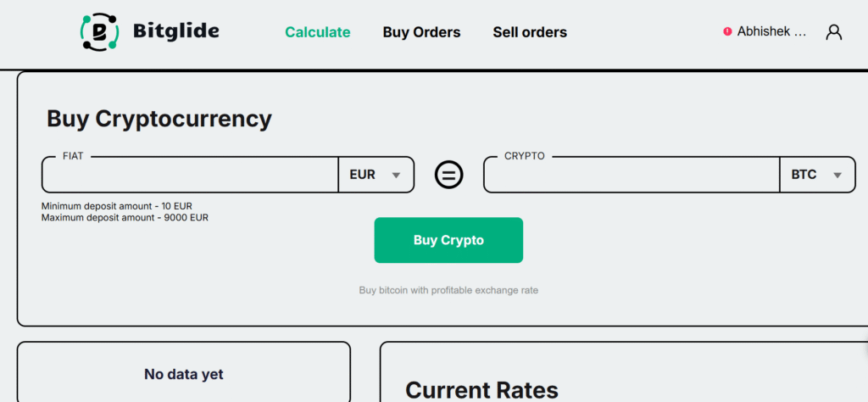
Task: Select the BTC currency label
Action: [x=804, y=176]
